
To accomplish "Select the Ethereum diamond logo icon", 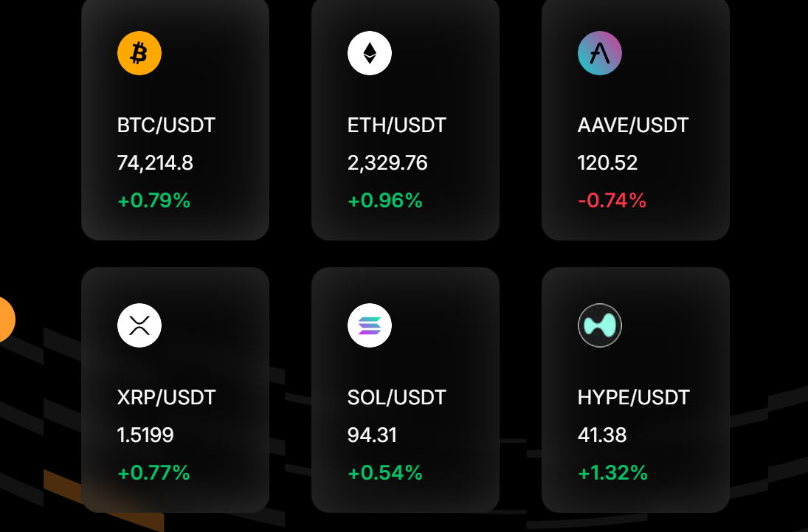I will (368, 53).
